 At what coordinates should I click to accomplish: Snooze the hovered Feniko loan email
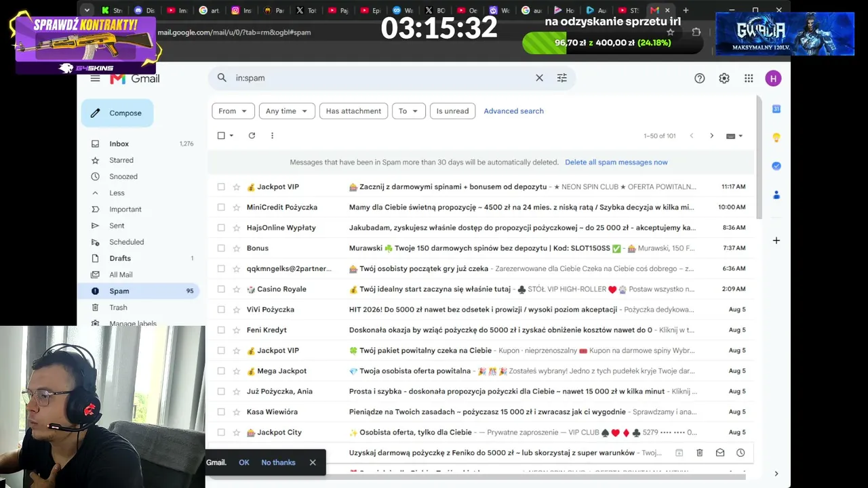click(x=741, y=453)
